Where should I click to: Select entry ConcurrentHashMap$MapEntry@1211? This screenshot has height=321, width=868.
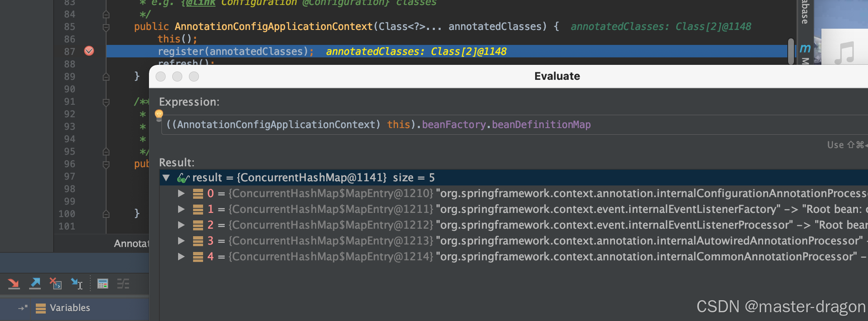pyautogui.click(x=514, y=209)
